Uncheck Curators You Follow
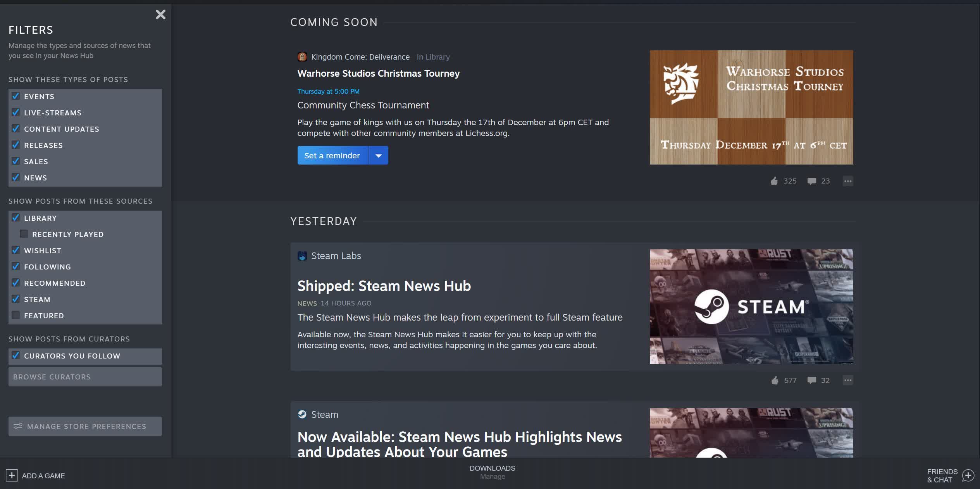The height and width of the screenshot is (489, 980). 16,356
